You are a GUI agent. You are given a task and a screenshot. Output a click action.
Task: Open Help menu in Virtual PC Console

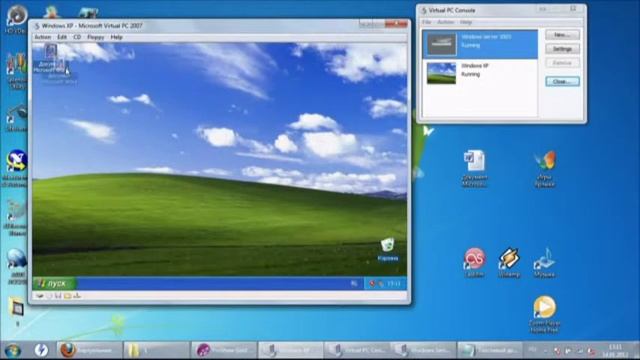466,22
